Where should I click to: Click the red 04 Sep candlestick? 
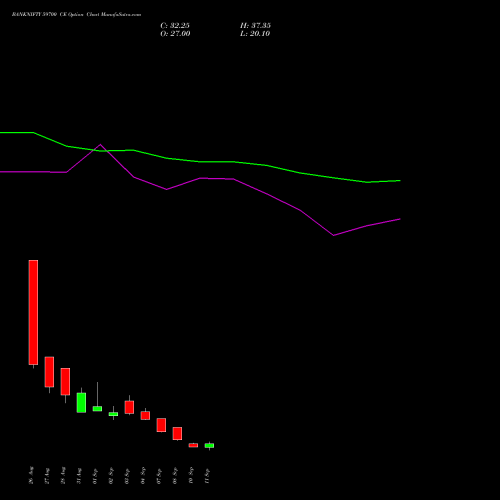pos(145,415)
